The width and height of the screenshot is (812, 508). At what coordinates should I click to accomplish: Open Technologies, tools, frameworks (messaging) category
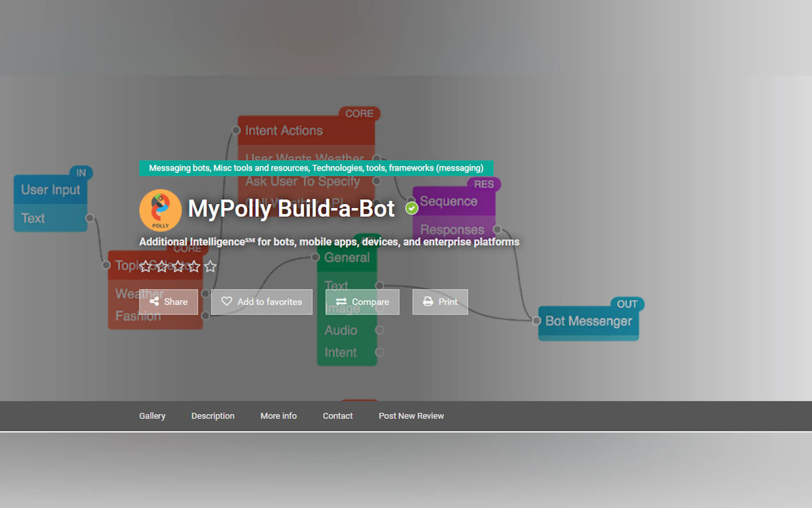(397, 168)
